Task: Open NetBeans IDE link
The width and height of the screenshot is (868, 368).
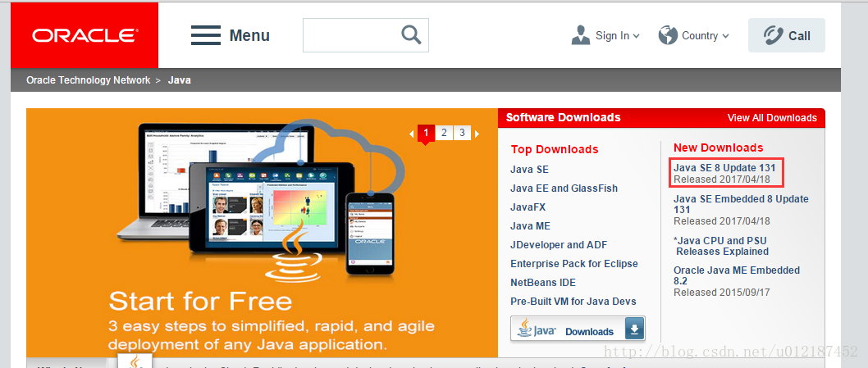Action: coord(543,282)
